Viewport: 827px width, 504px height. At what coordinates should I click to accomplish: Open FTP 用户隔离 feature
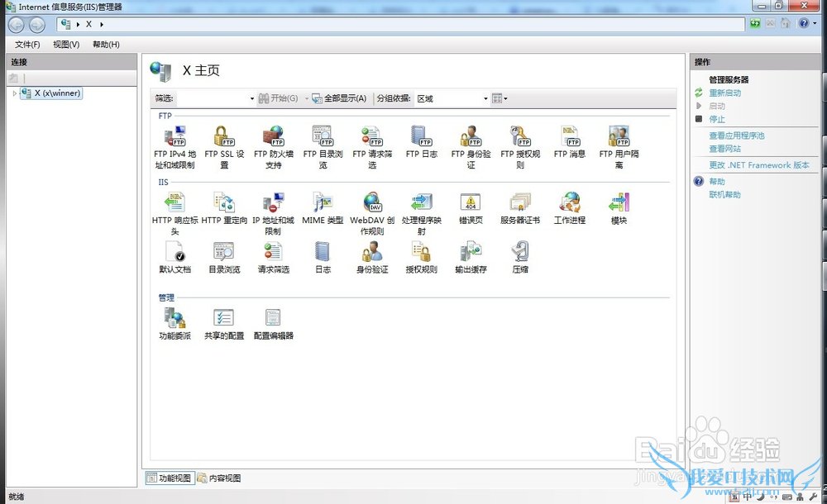[x=619, y=147]
